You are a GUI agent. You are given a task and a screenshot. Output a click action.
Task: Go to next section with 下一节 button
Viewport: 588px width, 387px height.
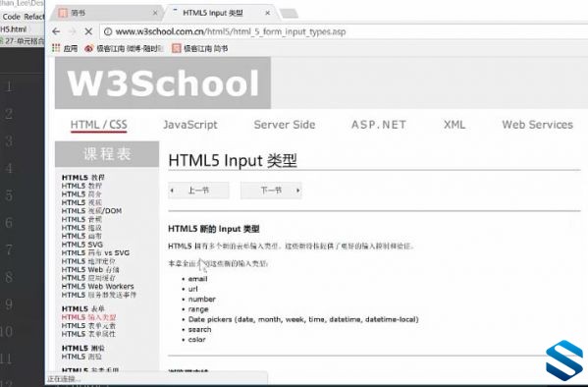[271, 191]
